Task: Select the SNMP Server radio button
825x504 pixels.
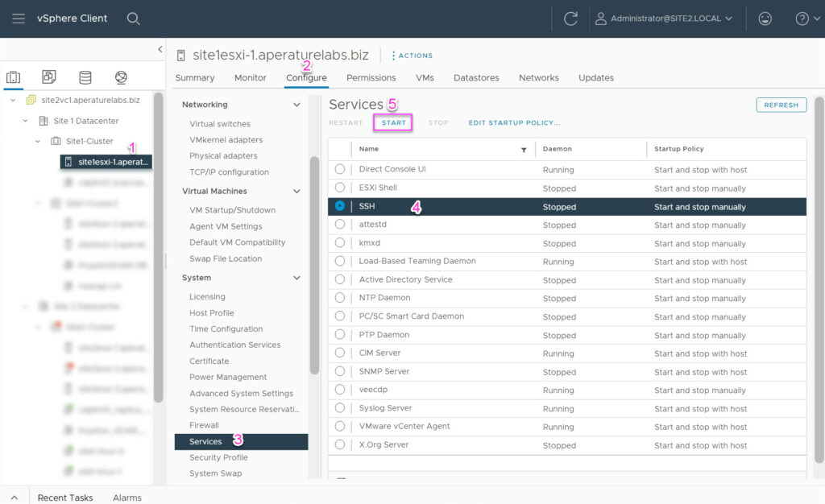Action: (x=341, y=371)
